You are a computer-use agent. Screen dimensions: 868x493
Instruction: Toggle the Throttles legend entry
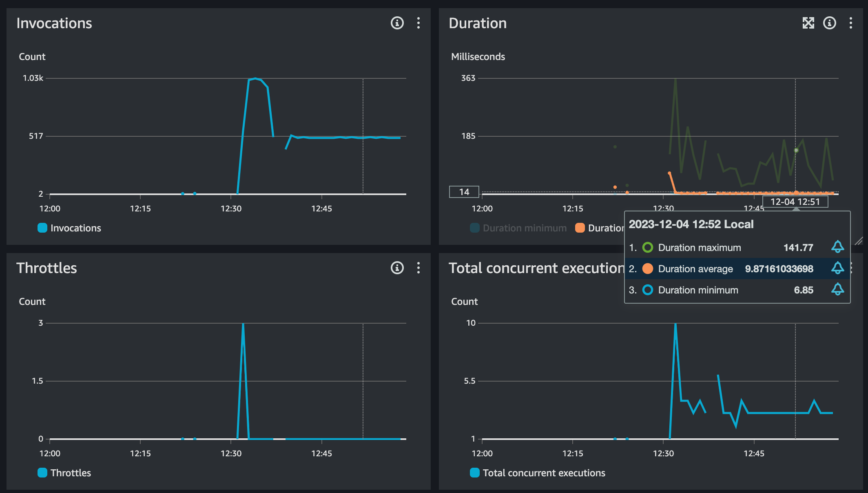pyautogui.click(x=64, y=473)
